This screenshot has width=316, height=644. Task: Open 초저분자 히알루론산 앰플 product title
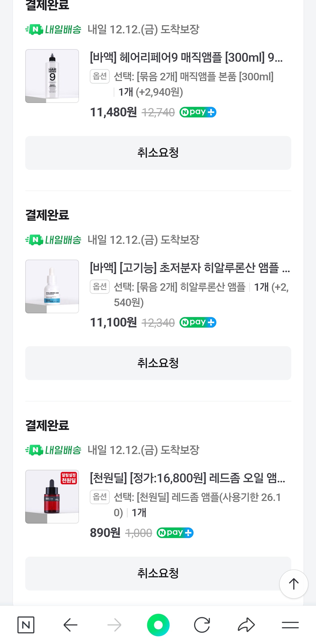190,268
